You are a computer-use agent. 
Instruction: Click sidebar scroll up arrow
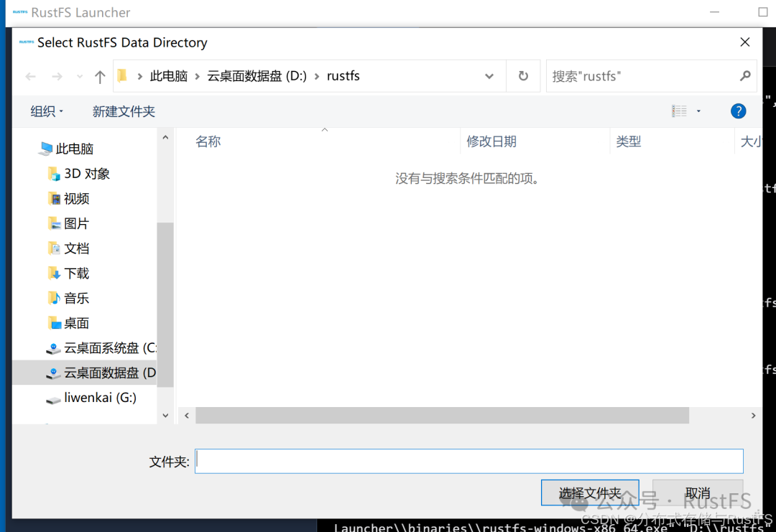(x=165, y=137)
